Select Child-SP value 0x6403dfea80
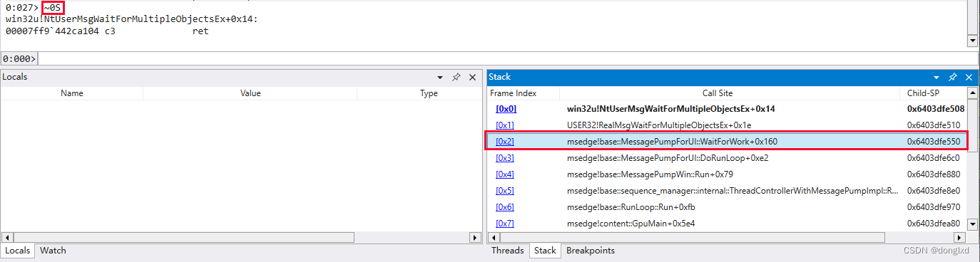The height and width of the screenshot is (262, 980). tap(933, 224)
